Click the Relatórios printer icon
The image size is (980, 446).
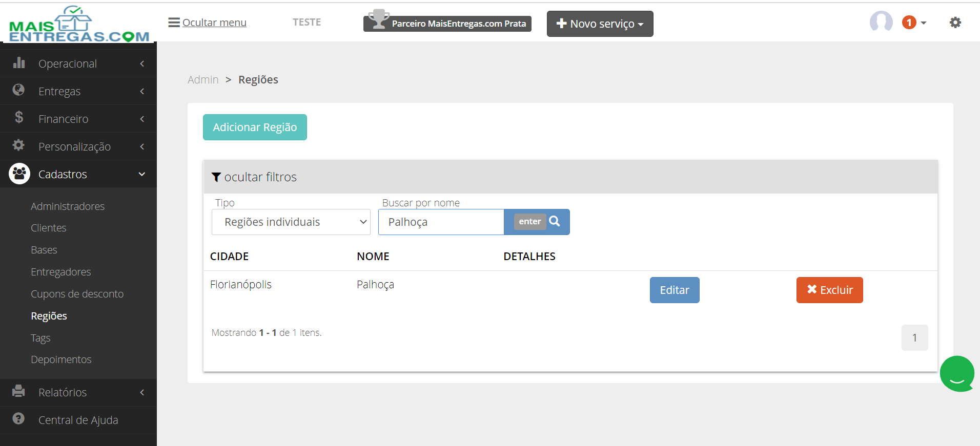coord(18,391)
